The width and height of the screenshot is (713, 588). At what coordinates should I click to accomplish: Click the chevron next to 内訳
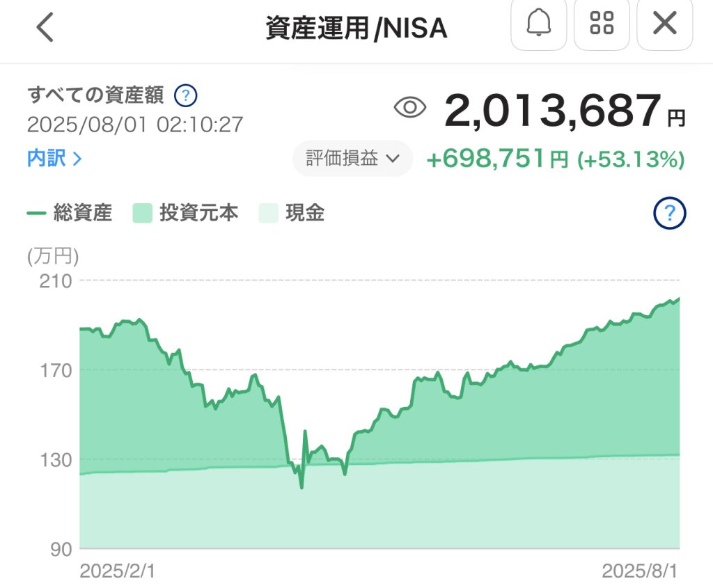pyautogui.click(x=77, y=159)
